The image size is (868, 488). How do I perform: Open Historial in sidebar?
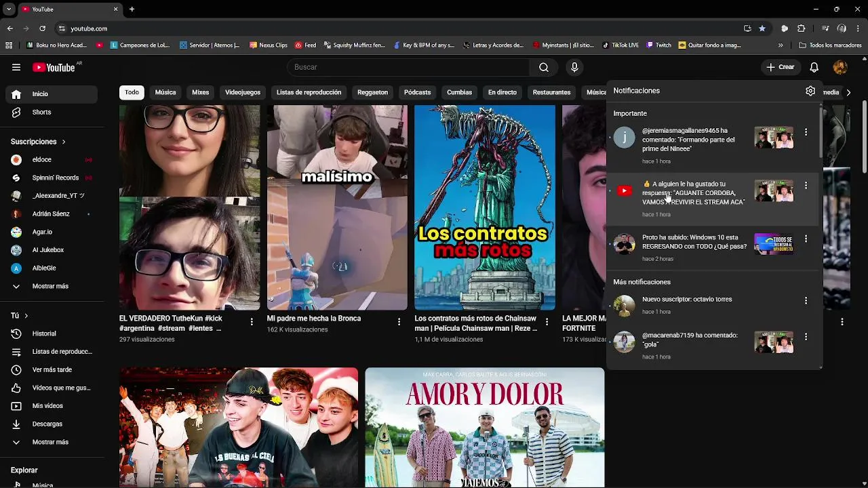[x=52, y=333]
